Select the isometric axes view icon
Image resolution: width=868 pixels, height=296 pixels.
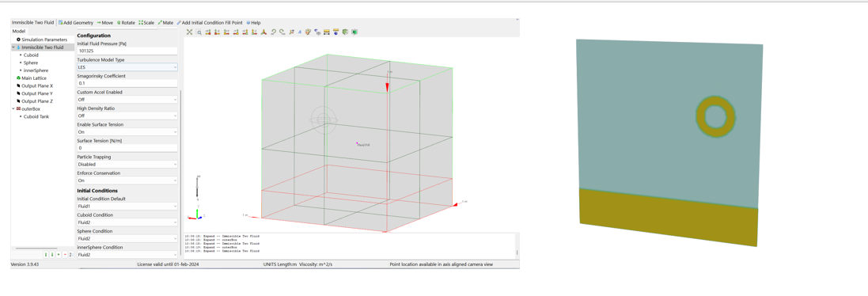pyautogui.click(x=264, y=32)
